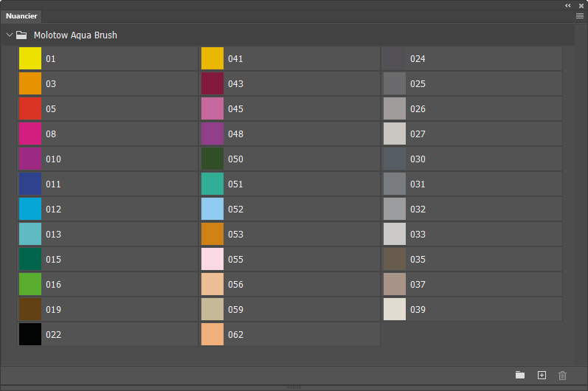
Task: Choose the black swatch 022
Action: click(30, 334)
